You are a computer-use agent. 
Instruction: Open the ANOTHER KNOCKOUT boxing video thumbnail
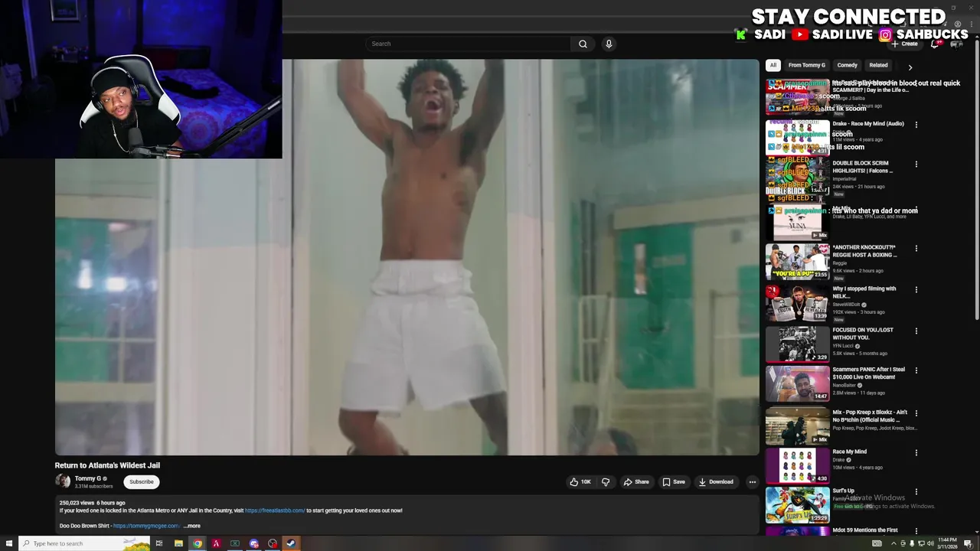click(x=798, y=262)
